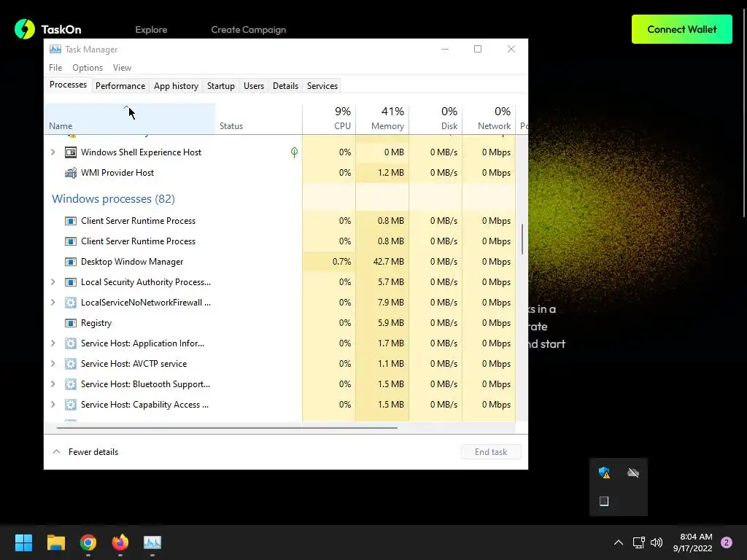Image resolution: width=747 pixels, height=560 pixels.
Task: Select the Windows processes (82) group header
Action: coord(113,199)
